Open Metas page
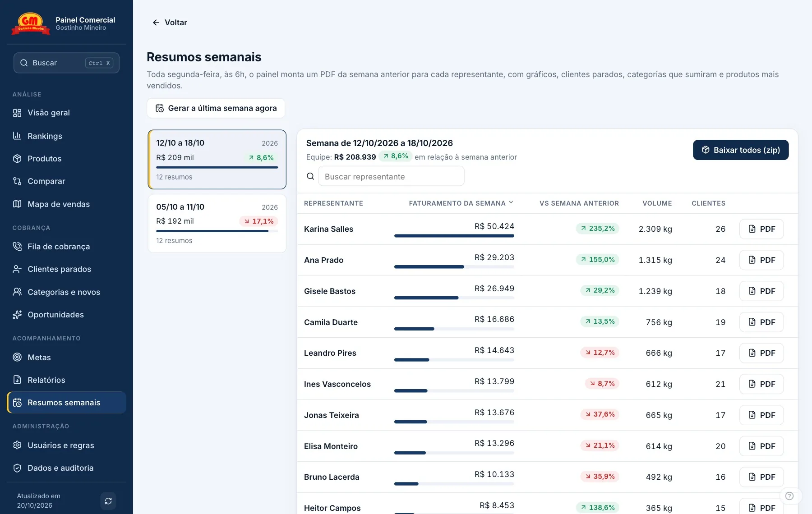The height and width of the screenshot is (514, 812). point(66,357)
